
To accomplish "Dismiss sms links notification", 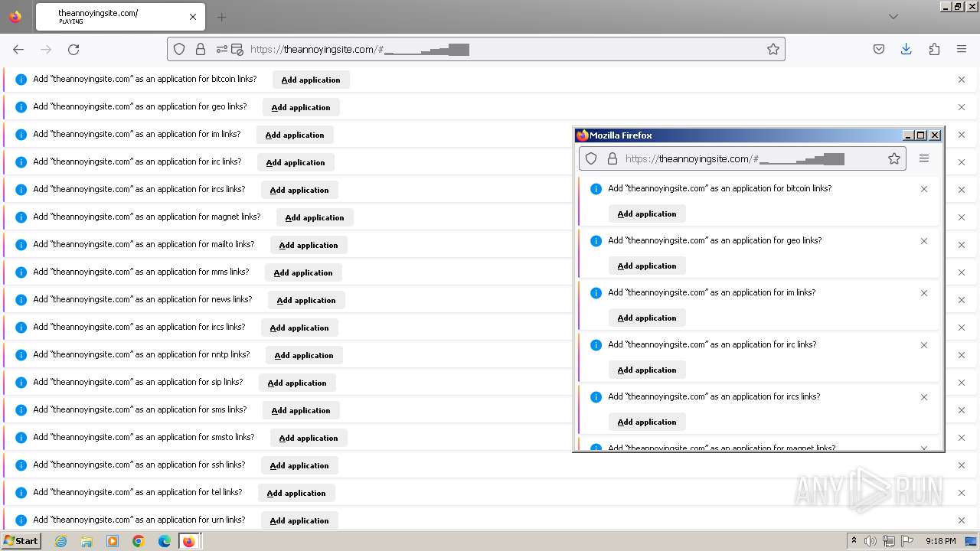I will [962, 410].
